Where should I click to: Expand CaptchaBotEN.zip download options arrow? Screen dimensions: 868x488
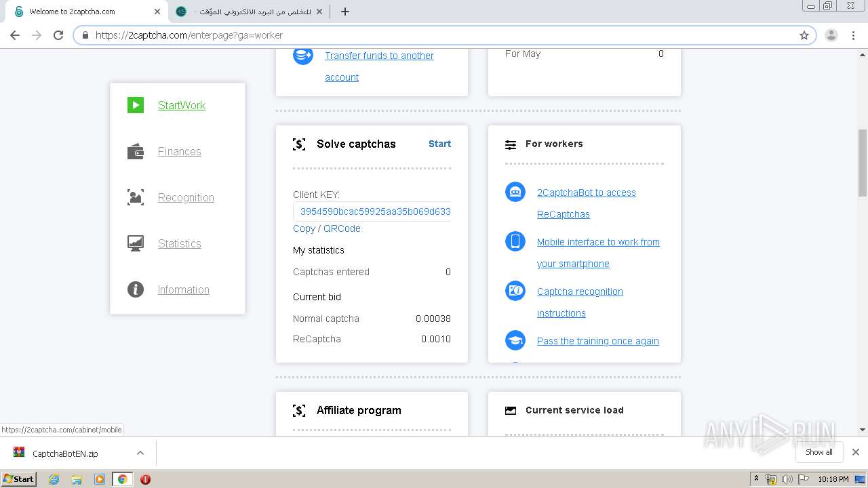coord(140,453)
